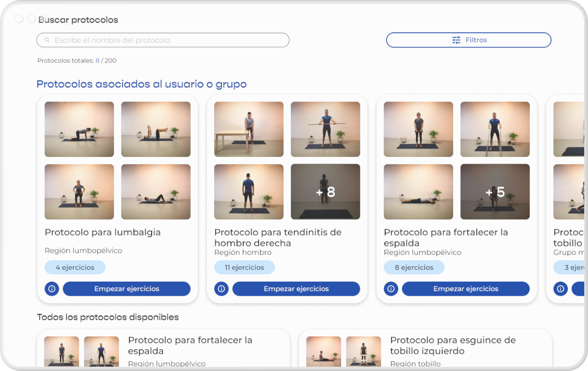The height and width of the screenshot is (371, 588).
Task: Open the +8 more exercises thumbnail
Action: [325, 192]
